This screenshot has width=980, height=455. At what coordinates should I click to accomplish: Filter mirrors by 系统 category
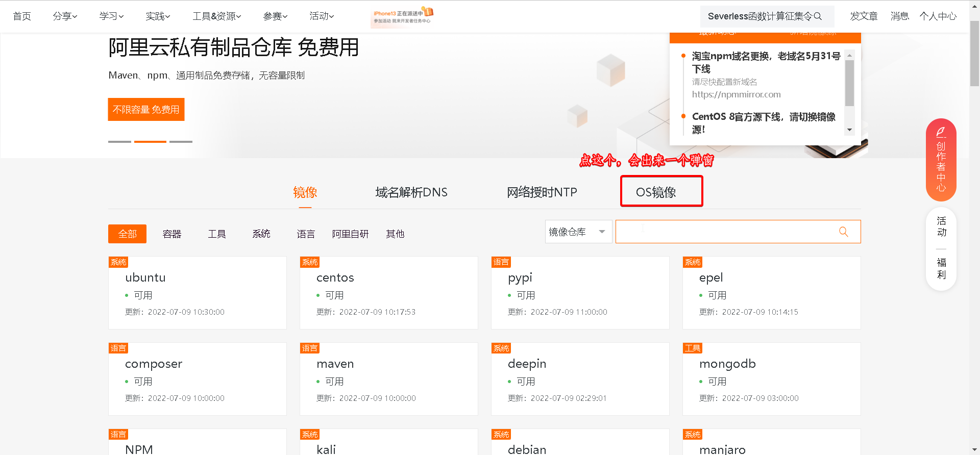(261, 234)
